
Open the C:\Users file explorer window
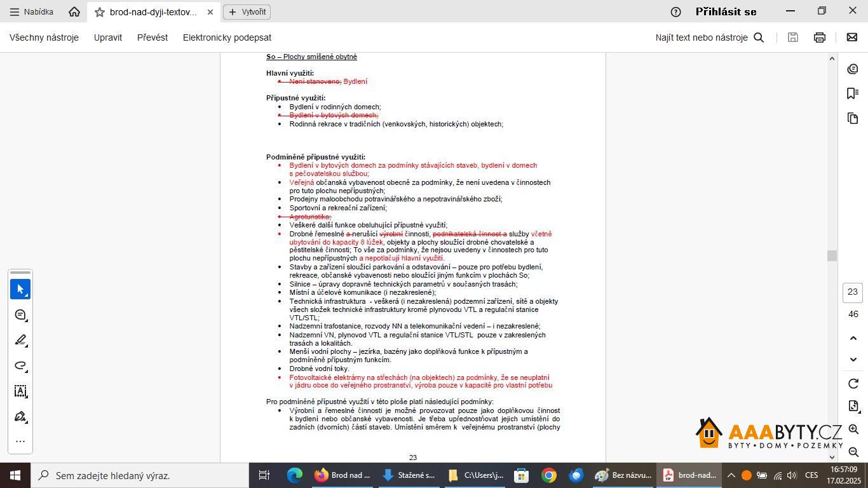pos(476,475)
